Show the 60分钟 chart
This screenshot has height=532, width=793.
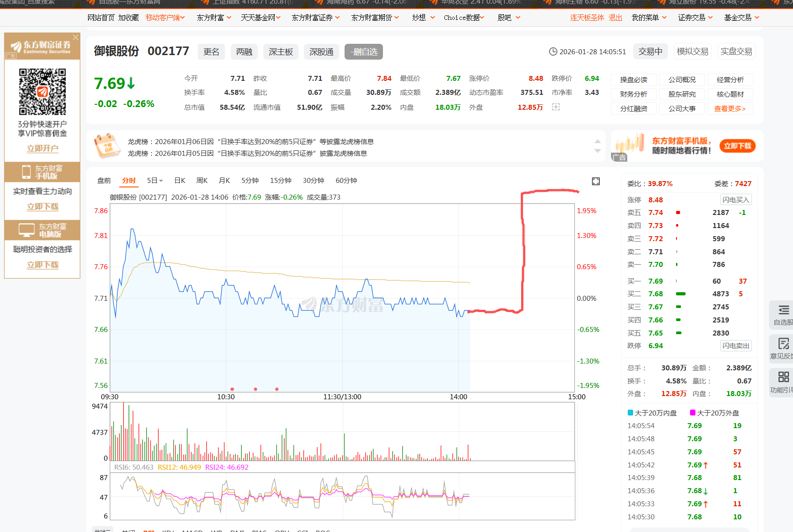[346, 181]
